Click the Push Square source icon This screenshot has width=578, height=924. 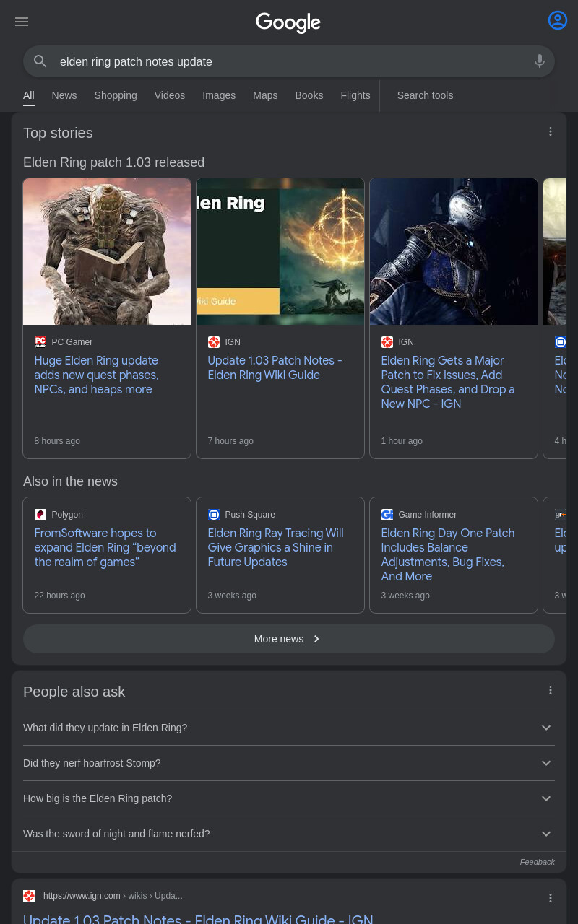(214, 515)
